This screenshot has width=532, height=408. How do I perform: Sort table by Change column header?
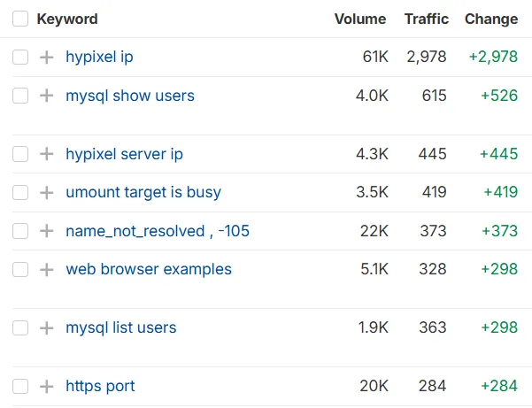point(491,19)
